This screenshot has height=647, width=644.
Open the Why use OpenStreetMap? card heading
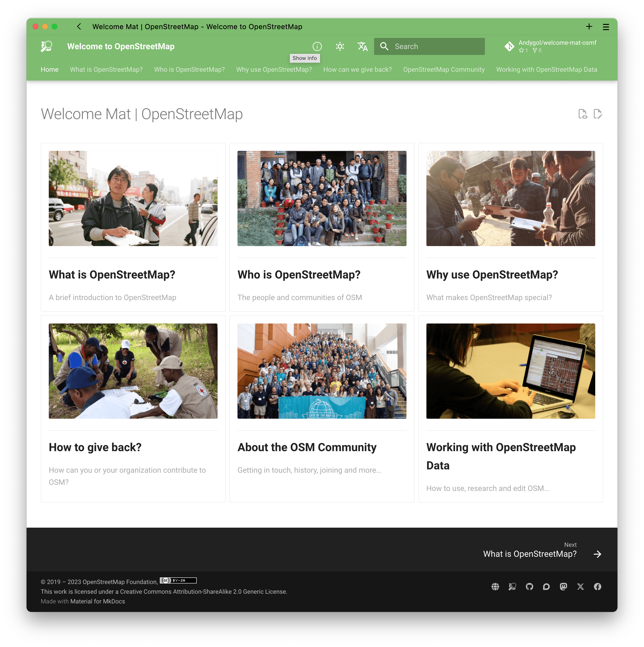492,275
